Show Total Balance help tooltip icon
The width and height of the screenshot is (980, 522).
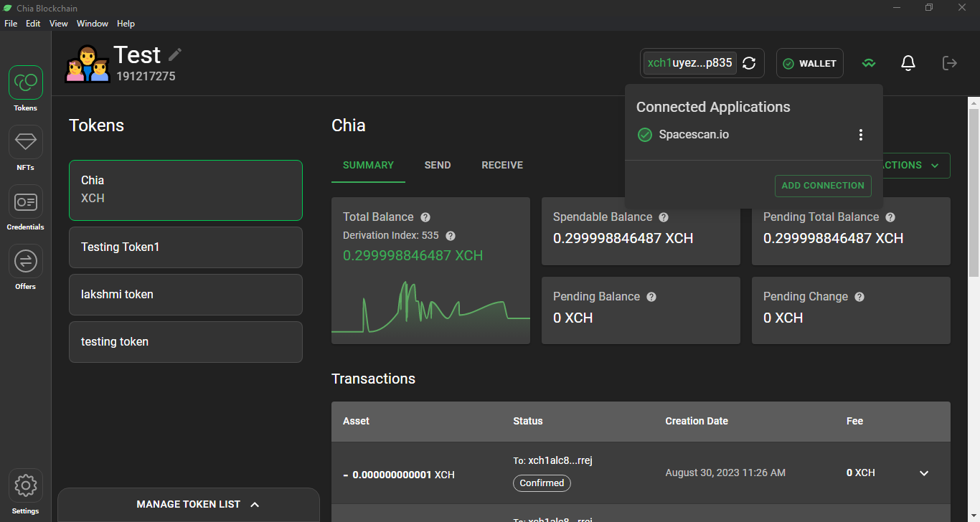tap(425, 217)
